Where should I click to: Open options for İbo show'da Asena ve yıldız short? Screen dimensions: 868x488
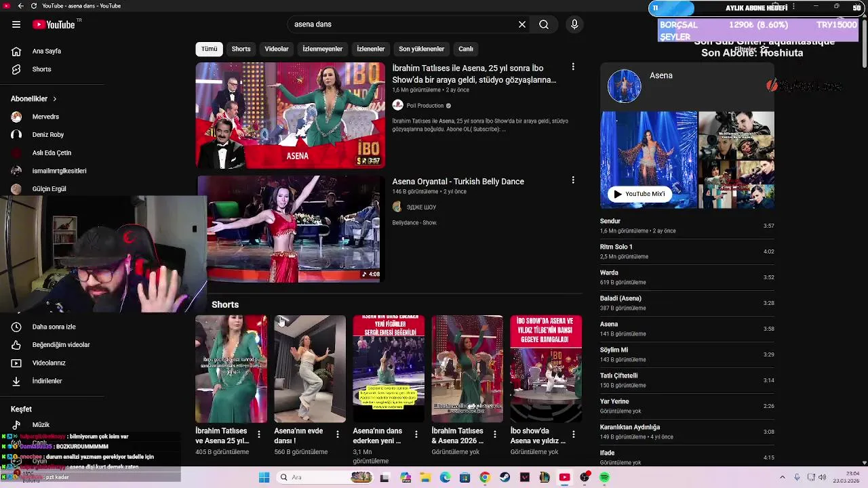574,434
